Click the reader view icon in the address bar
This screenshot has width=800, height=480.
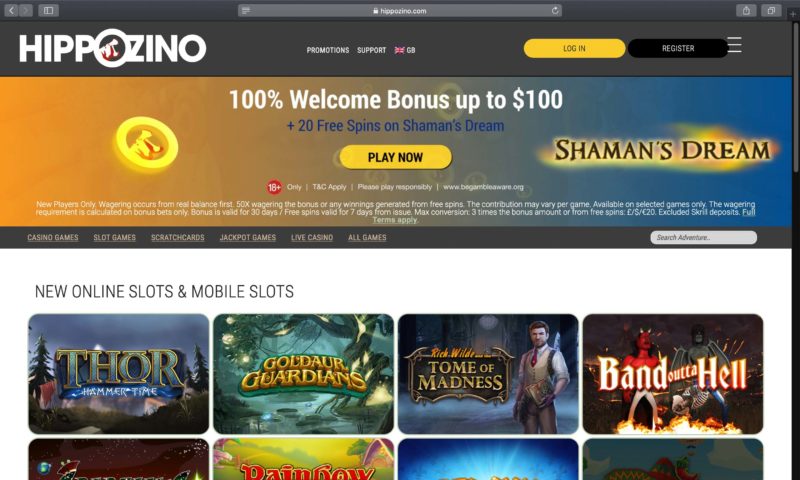coord(246,11)
